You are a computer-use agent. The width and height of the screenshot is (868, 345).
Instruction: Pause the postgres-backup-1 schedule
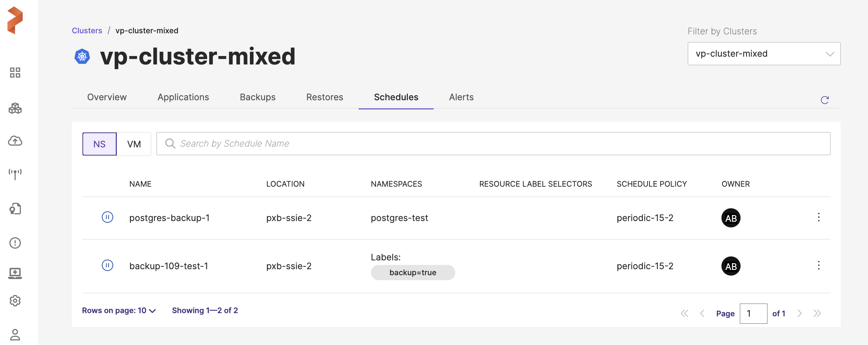tap(107, 217)
